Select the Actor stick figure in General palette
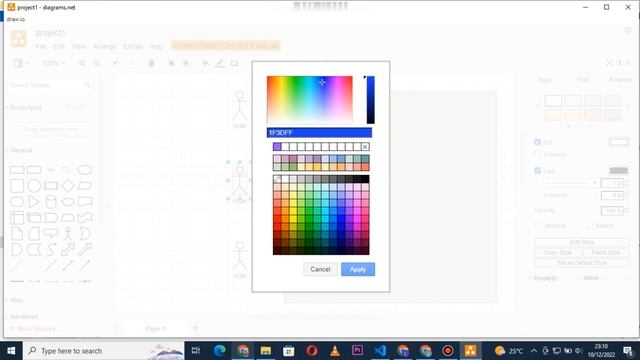 (68, 233)
